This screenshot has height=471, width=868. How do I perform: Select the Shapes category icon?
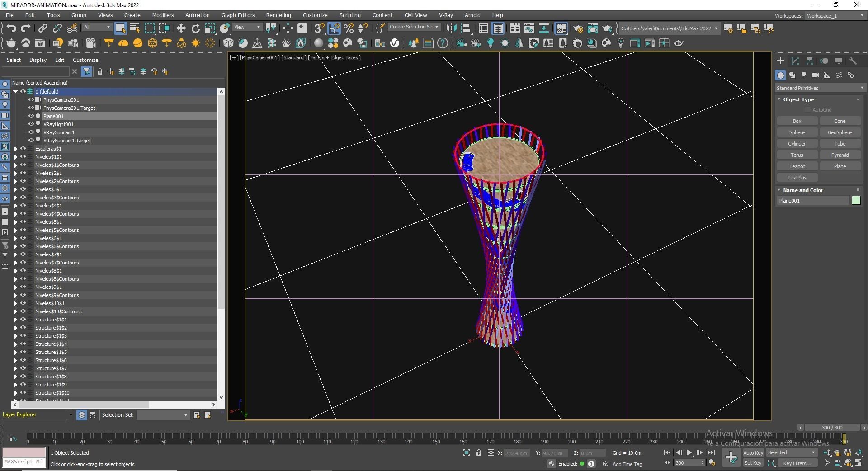[x=792, y=75]
